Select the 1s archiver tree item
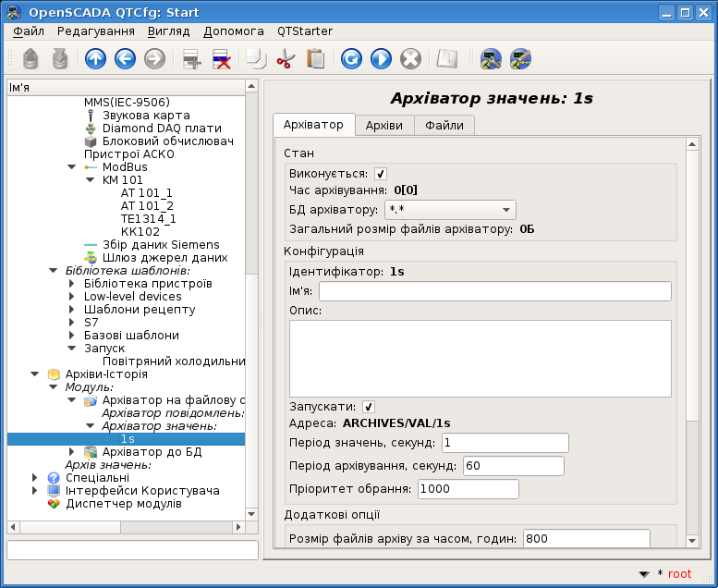718x588 pixels. tap(128, 439)
